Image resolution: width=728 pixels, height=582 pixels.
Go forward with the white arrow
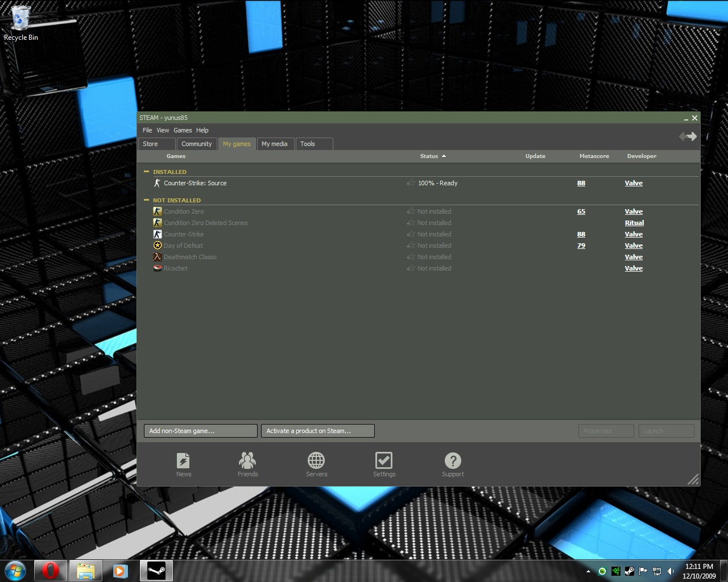tap(692, 136)
